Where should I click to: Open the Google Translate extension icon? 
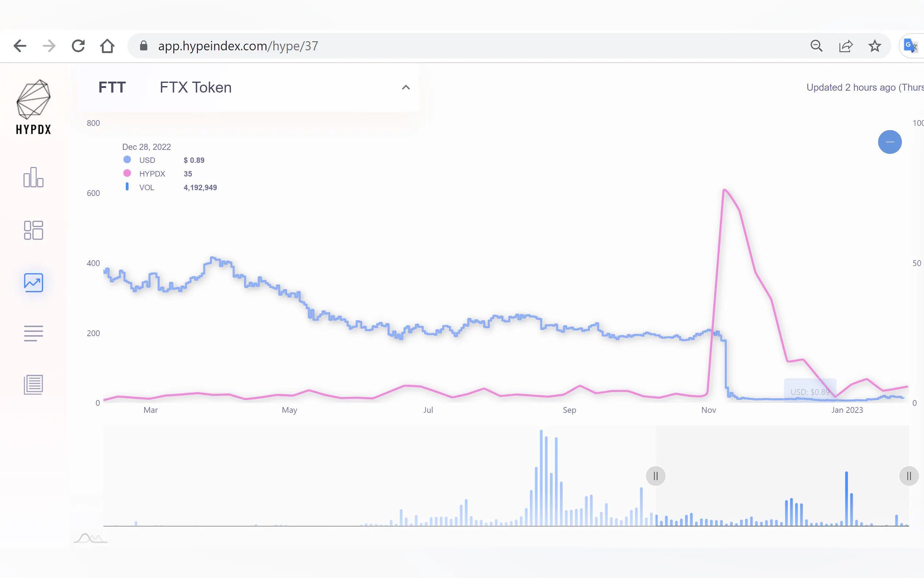point(911,46)
